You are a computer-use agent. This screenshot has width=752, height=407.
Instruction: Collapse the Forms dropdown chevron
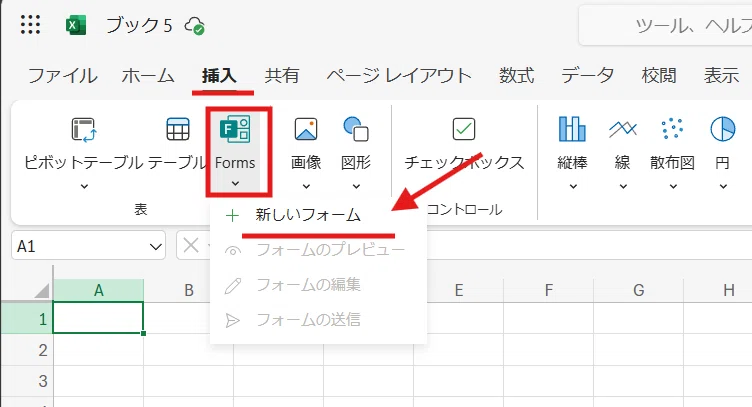click(x=235, y=183)
